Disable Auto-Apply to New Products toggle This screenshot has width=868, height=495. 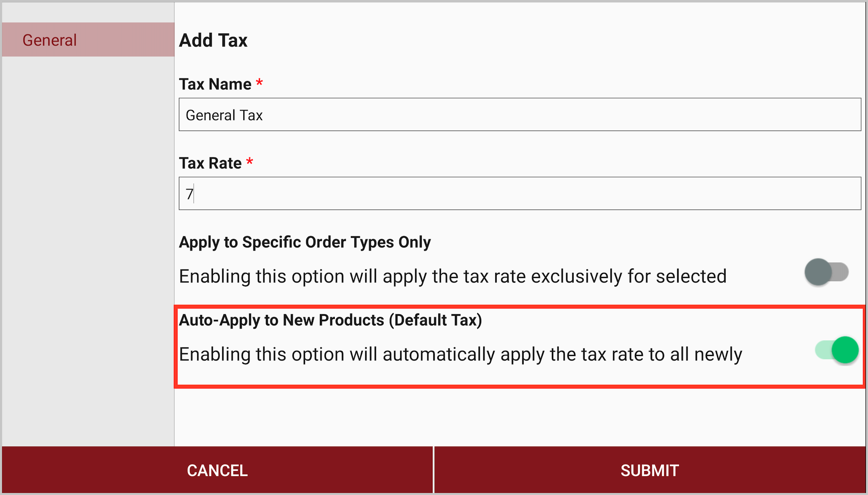pyautogui.click(x=837, y=350)
